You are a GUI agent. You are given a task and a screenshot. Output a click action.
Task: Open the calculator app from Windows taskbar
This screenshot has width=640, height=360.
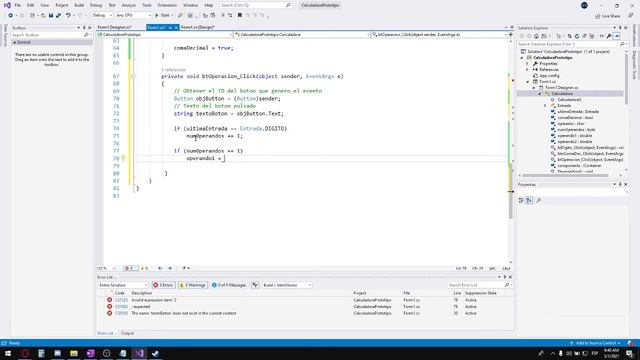[x=41, y=353]
